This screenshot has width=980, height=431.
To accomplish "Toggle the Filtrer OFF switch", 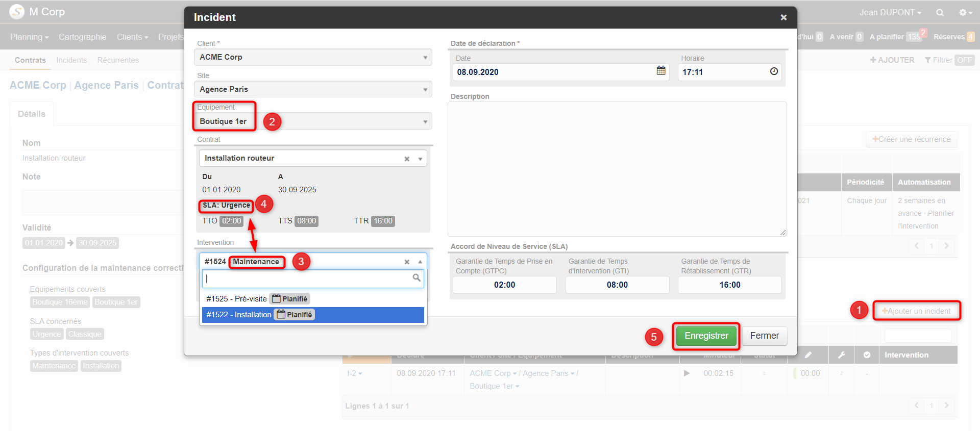I will (x=964, y=60).
